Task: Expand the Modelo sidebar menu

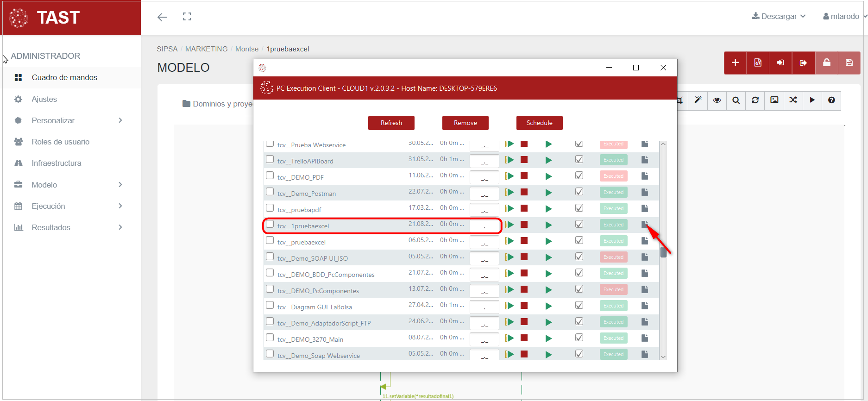Action: pos(69,185)
